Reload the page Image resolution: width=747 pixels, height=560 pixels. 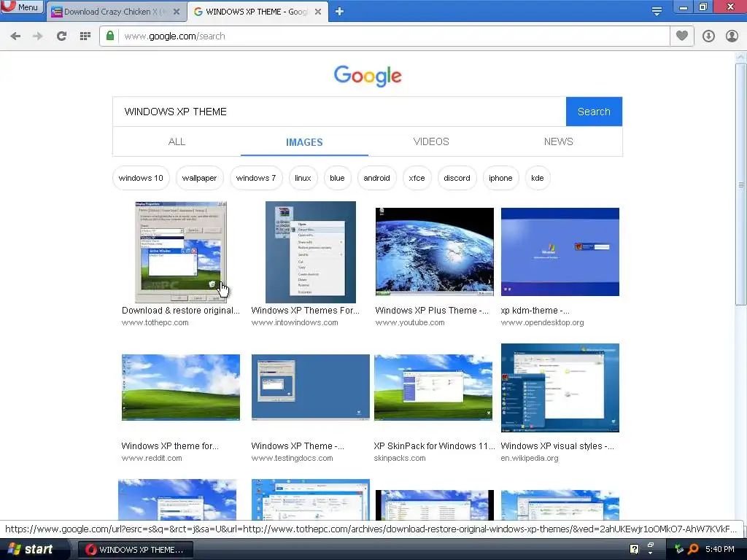point(61,36)
